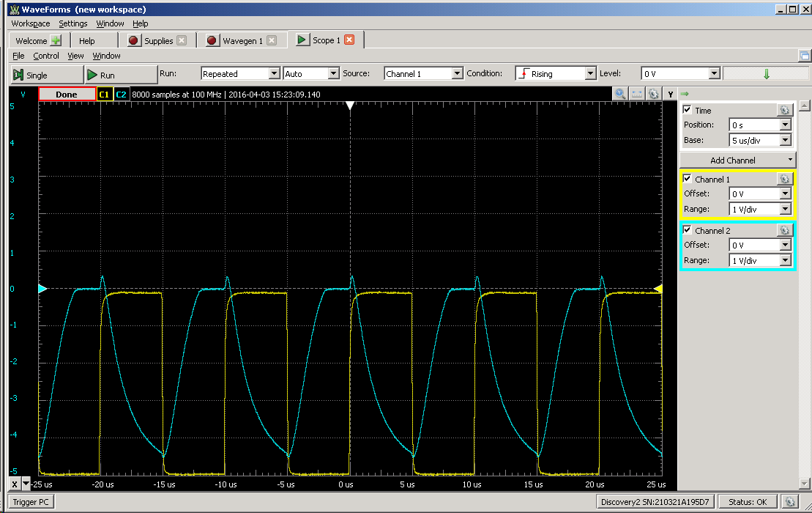
Task: Click the green plus icon on Welcome tab
Action: click(x=56, y=41)
